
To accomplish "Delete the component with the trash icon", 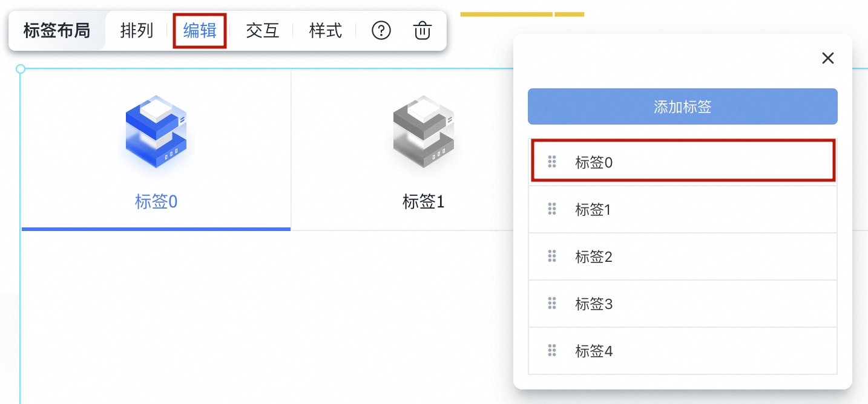I will coord(422,30).
